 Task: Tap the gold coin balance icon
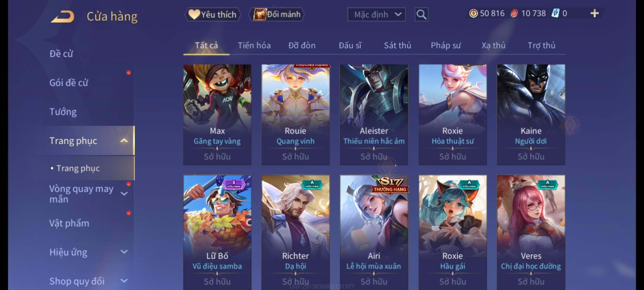(x=473, y=13)
